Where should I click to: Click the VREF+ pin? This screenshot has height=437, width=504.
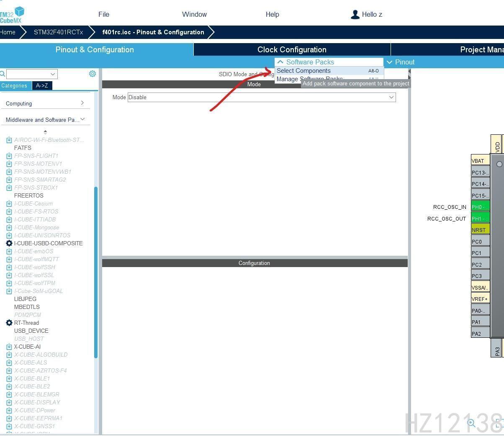pyautogui.click(x=480, y=299)
